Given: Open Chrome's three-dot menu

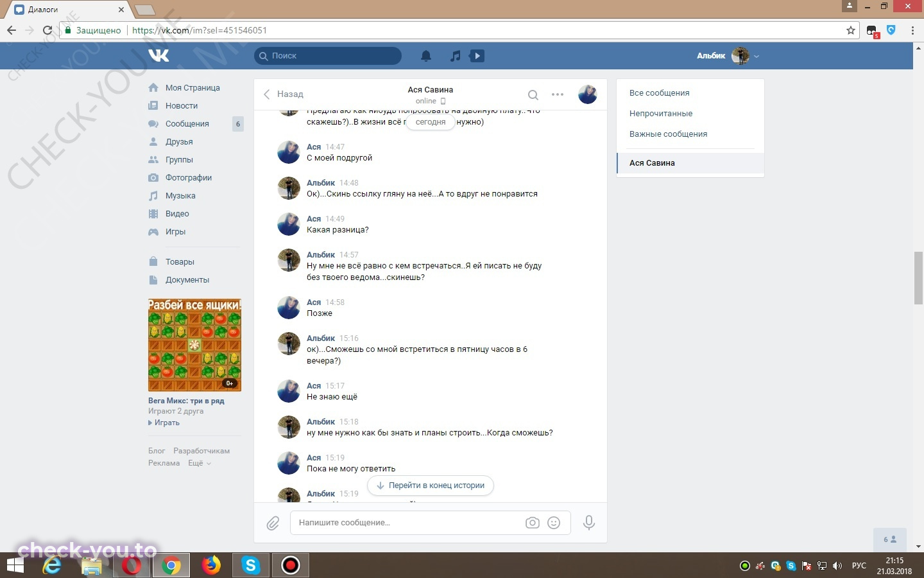Looking at the screenshot, I should coord(912,30).
